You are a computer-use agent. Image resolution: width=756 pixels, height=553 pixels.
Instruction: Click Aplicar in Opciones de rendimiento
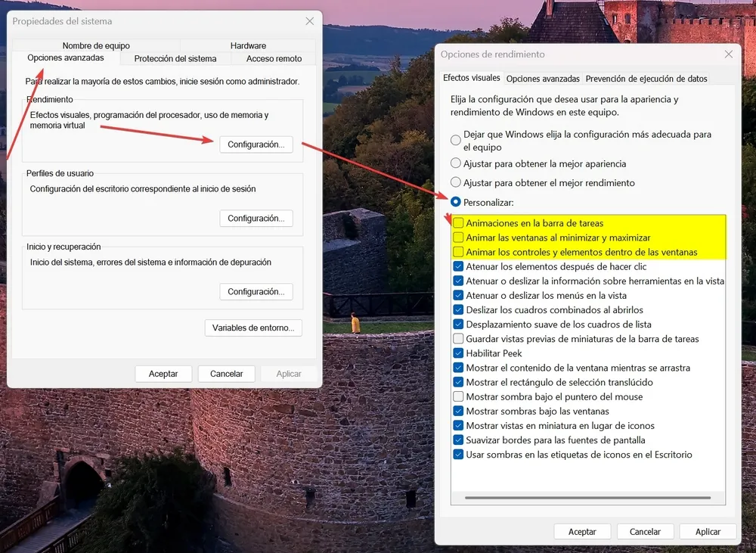tap(708, 532)
